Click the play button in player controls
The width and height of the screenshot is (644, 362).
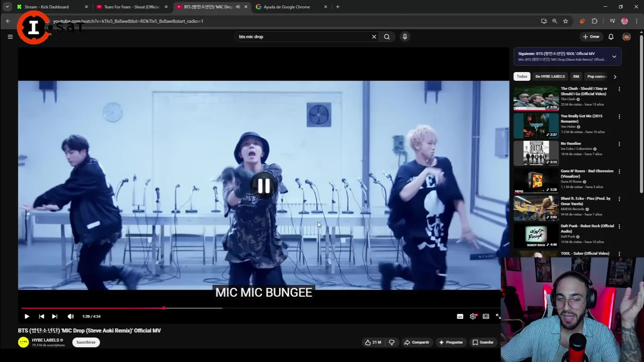[27, 316]
